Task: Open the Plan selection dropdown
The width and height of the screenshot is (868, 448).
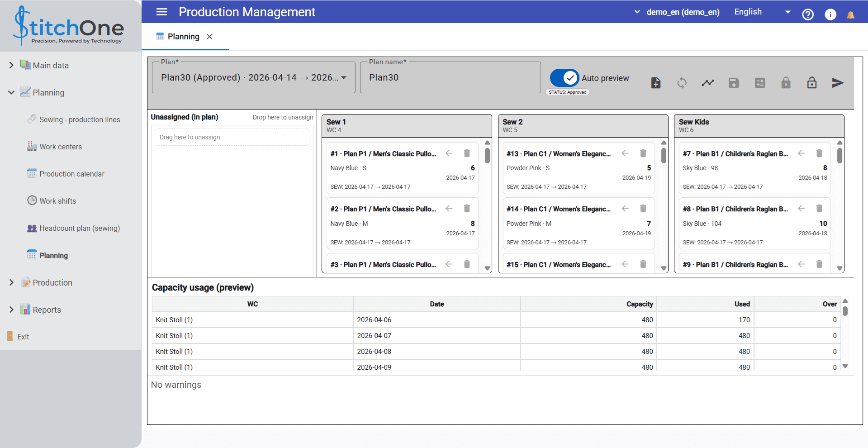Action: [254, 77]
